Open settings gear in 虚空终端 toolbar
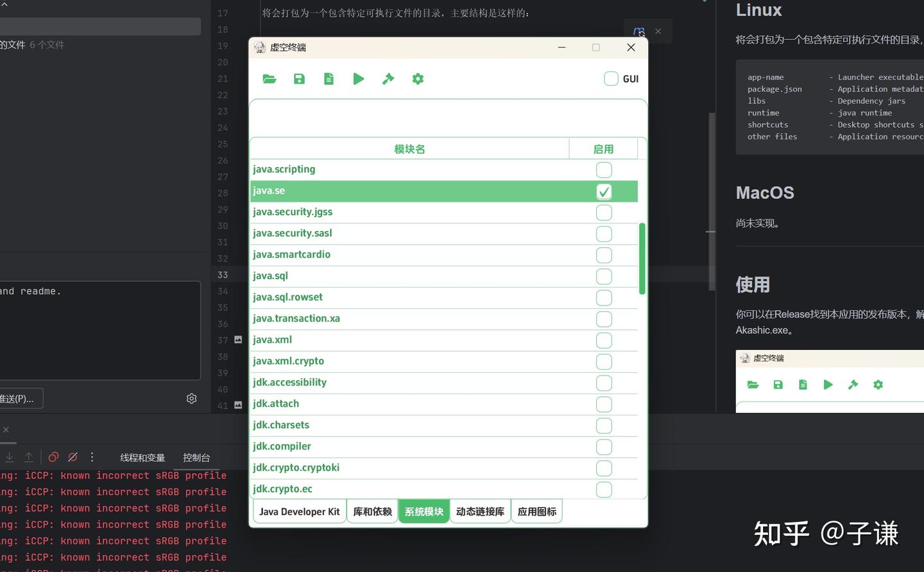This screenshot has height=572, width=924. point(418,79)
